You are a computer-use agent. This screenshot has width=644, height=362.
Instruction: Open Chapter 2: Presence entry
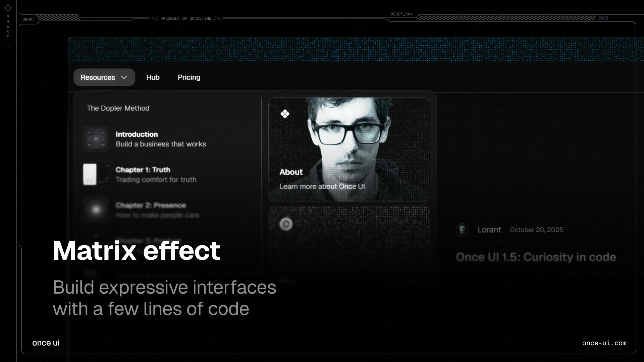coord(157,210)
